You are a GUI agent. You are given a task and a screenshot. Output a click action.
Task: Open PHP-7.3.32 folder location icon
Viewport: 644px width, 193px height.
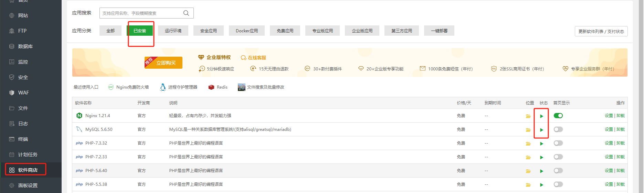coord(528,144)
